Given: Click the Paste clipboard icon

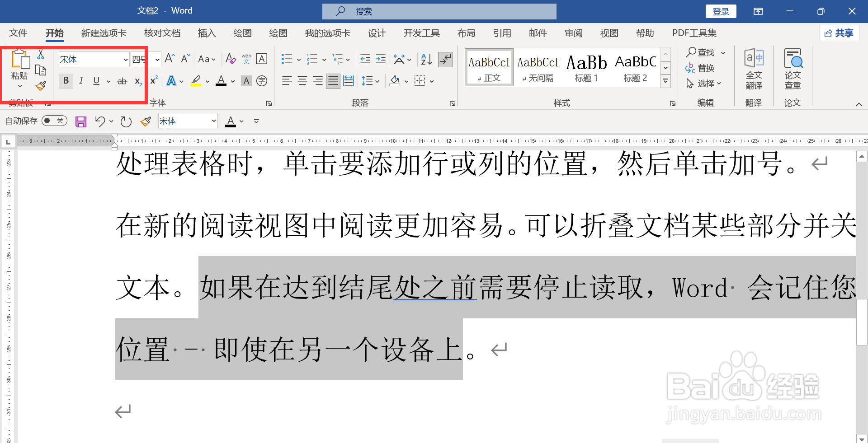Looking at the screenshot, I should 20,59.
